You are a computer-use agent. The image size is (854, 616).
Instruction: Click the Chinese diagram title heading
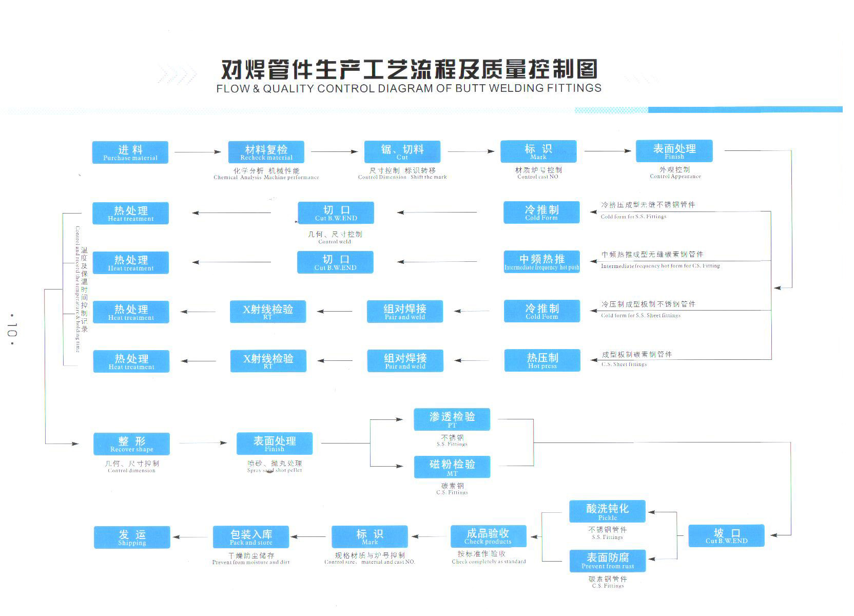tap(409, 69)
